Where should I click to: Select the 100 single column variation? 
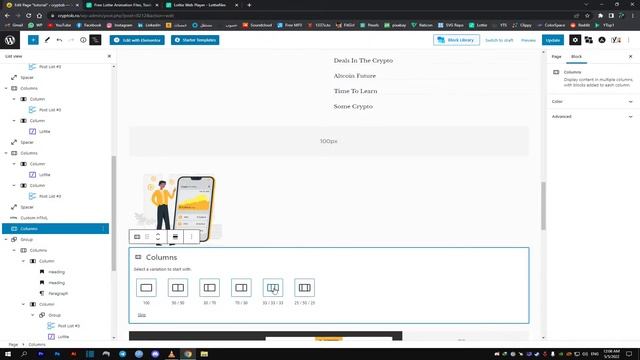tap(146, 288)
